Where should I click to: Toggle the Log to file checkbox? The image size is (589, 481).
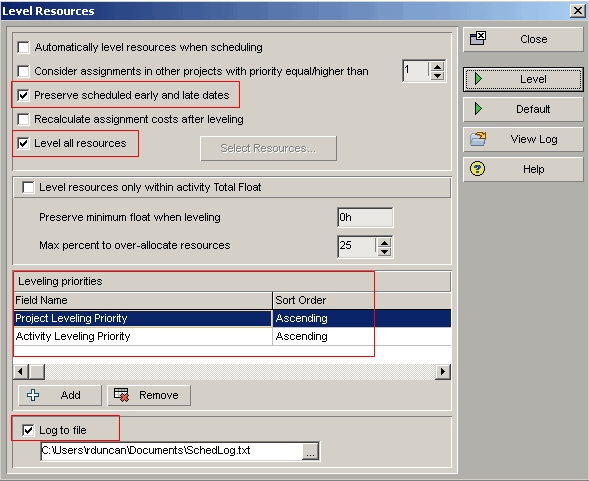pyautogui.click(x=28, y=430)
